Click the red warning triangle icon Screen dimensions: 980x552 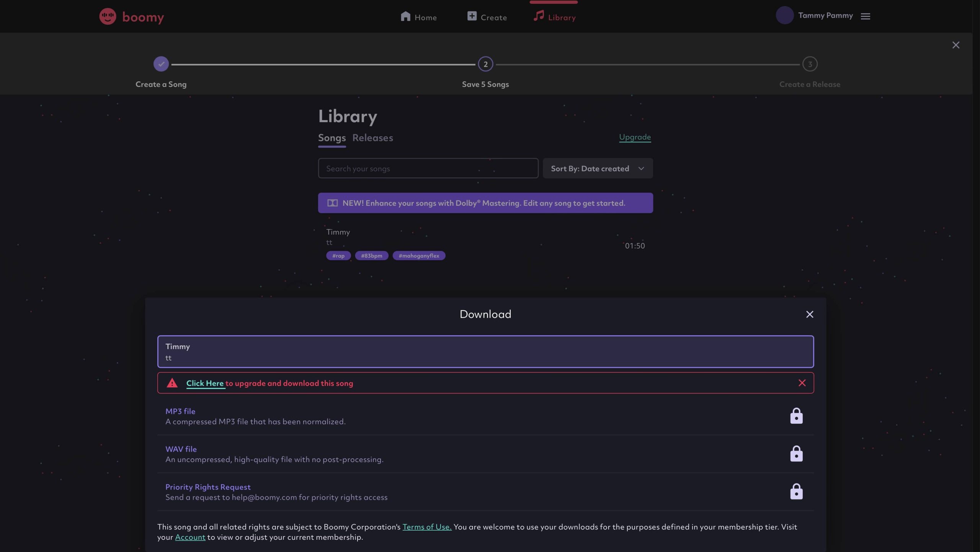(172, 383)
